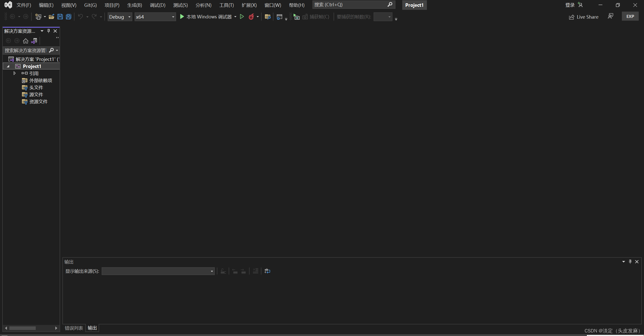Open the Debug configuration dropdown
The height and width of the screenshot is (336, 644).
(x=120, y=17)
